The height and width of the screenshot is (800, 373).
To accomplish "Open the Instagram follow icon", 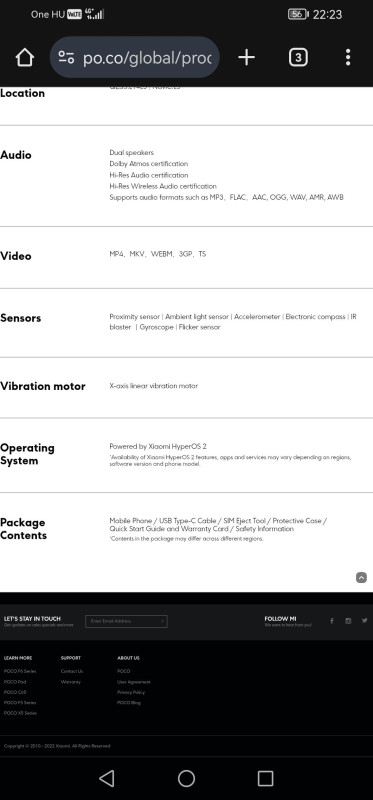I will [348, 621].
